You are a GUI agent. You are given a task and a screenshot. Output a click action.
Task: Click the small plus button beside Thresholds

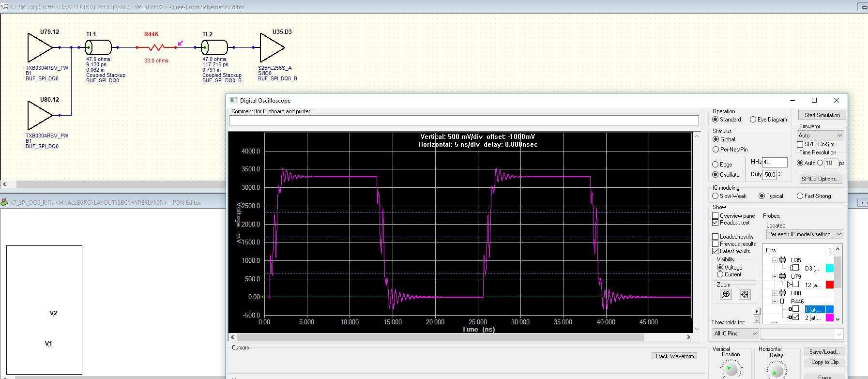pos(757,319)
